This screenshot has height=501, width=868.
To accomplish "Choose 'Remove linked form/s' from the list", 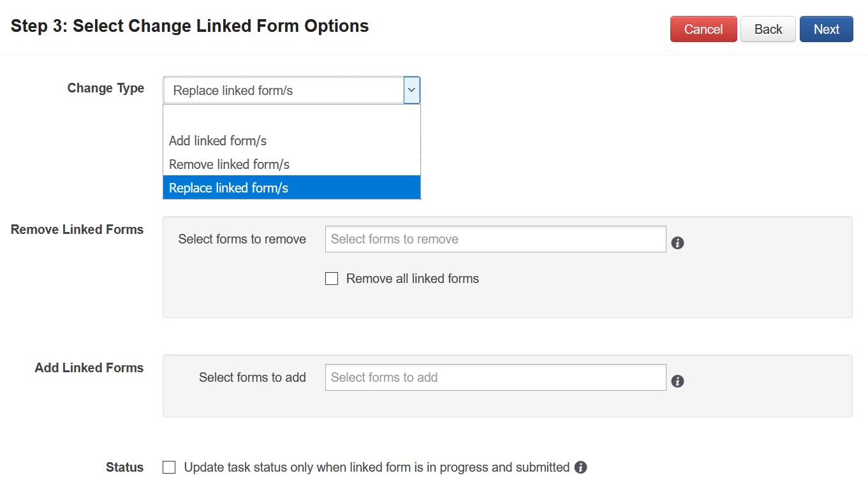I will point(230,164).
